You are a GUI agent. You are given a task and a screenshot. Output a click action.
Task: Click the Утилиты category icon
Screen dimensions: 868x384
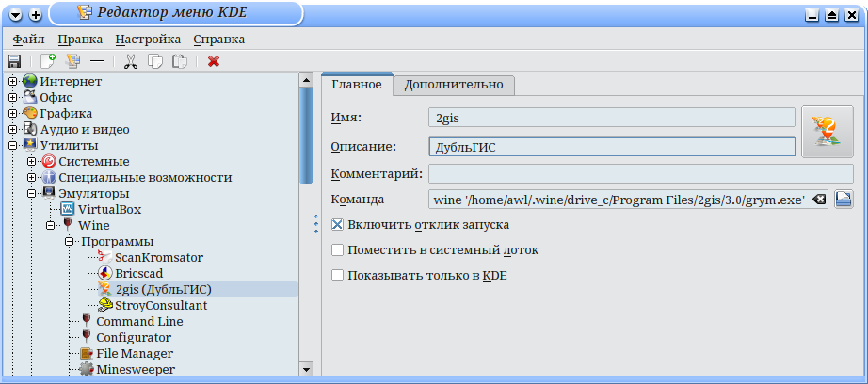tap(29, 146)
